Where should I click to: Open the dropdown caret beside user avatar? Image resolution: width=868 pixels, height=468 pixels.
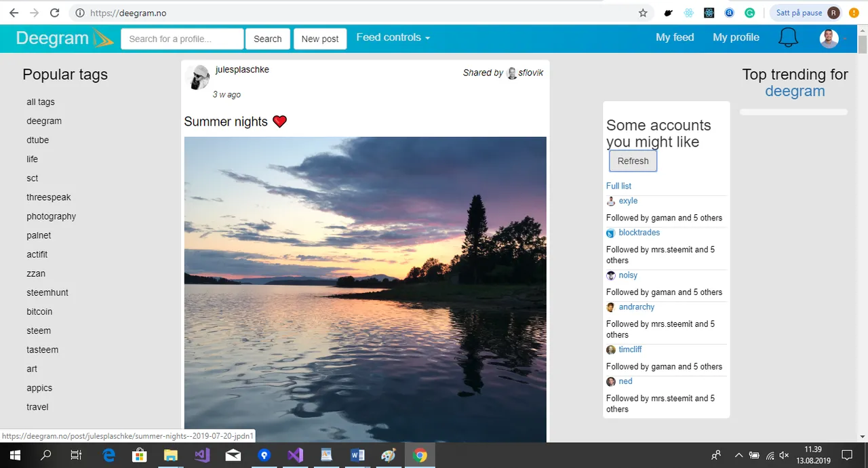coord(846,39)
